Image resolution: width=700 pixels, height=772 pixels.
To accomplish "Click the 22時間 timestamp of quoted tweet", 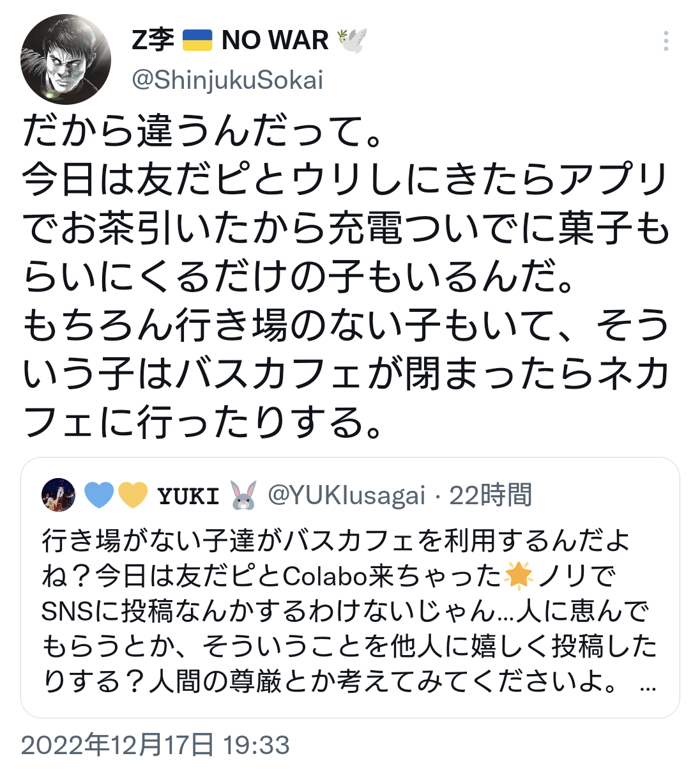I will pyautogui.click(x=491, y=495).
